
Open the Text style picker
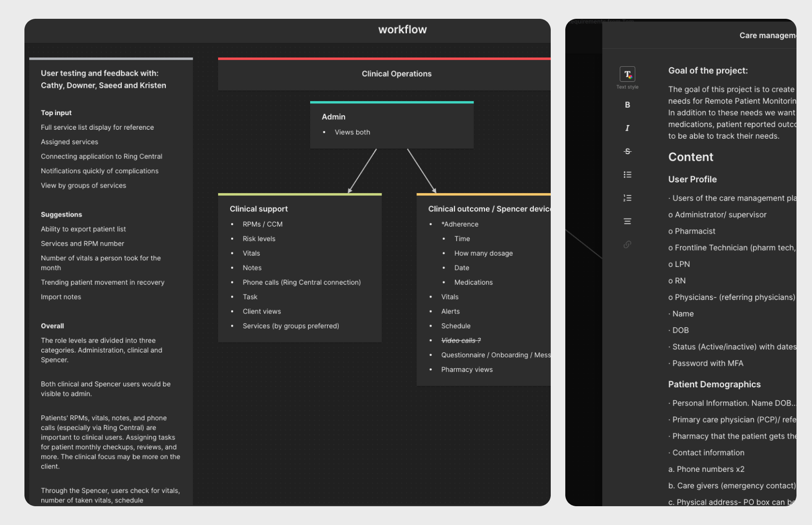627,74
